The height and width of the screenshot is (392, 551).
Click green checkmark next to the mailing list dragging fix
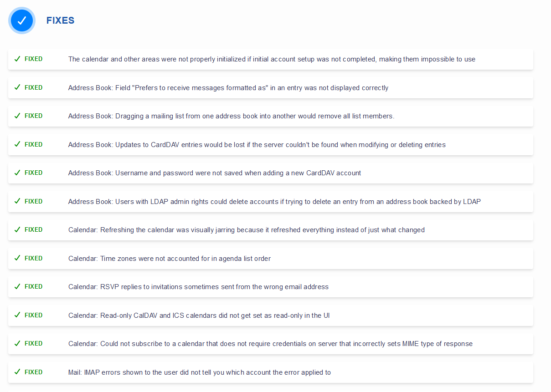pos(17,116)
